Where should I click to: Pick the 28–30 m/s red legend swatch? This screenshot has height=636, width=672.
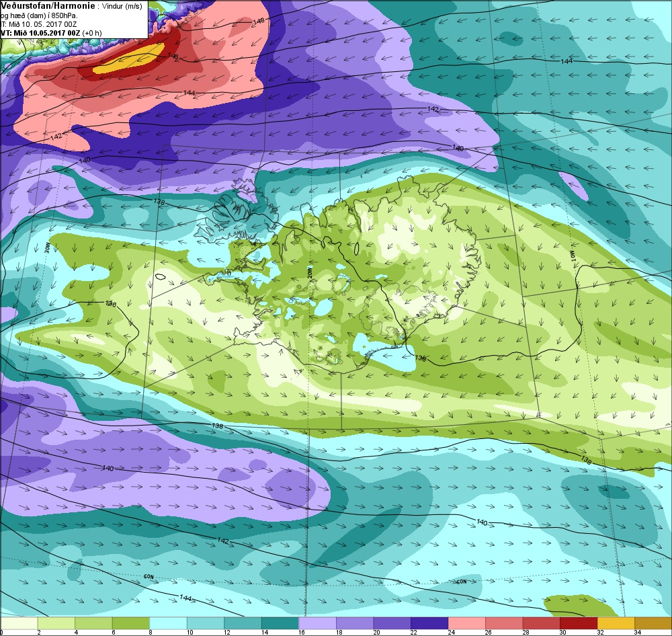(x=541, y=623)
